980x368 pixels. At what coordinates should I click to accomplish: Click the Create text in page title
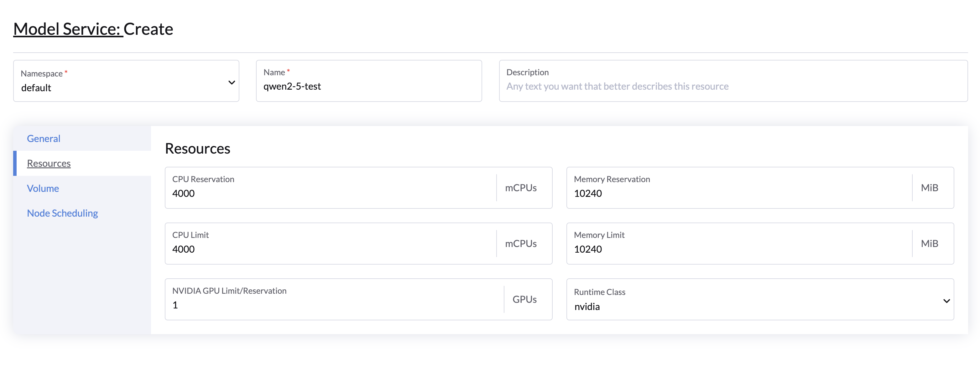[x=149, y=29]
